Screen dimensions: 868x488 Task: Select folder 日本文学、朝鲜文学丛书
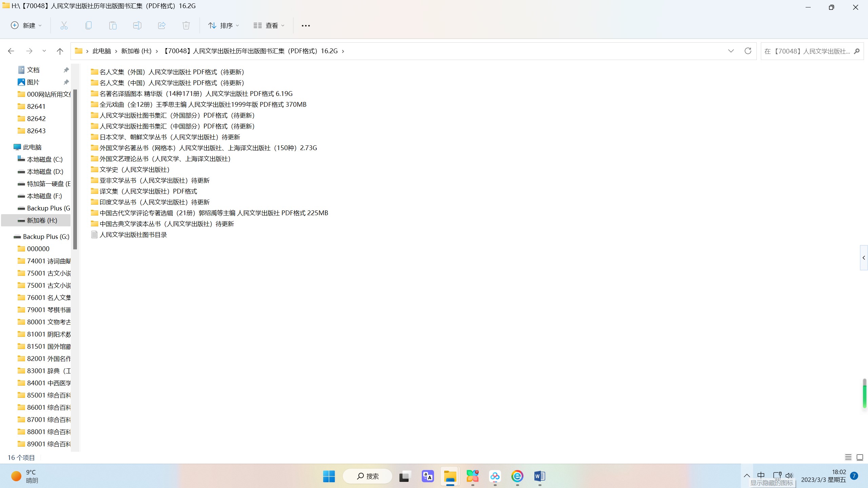coord(165,137)
